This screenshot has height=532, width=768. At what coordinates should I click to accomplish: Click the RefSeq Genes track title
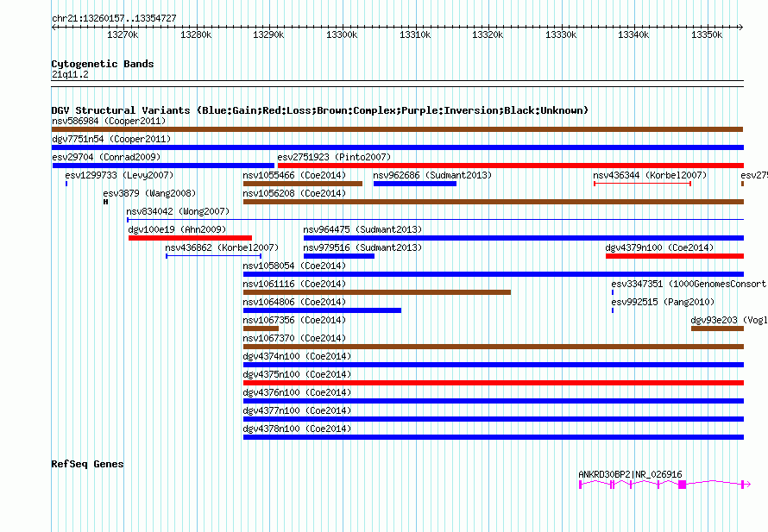(87, 464)
